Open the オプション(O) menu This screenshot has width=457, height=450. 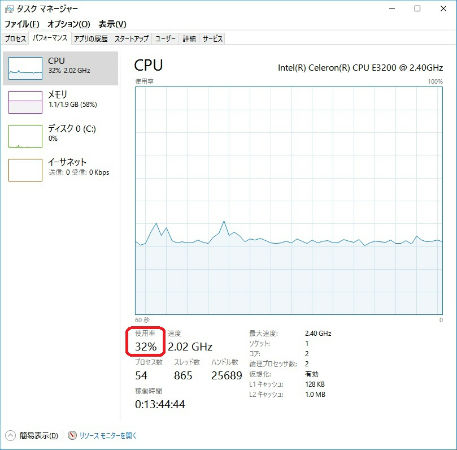pyautogui.click(x=69, y=24)
